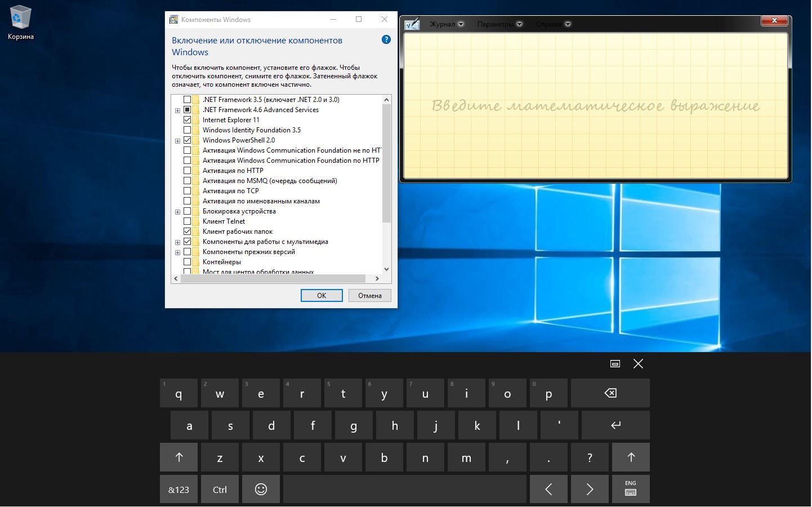The image size is (812, 507).
Task: Tap the backspace key on touch keyboard
Action: tap(610, 393)
